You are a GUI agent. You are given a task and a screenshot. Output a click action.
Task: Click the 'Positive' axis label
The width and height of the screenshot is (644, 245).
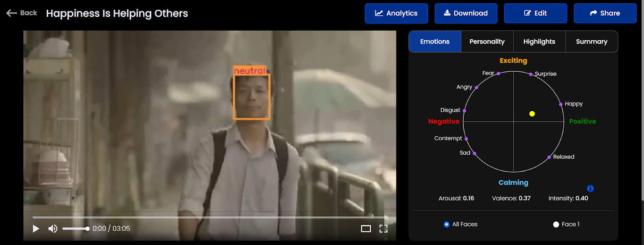pyautogui.click(x=582, y=121)
